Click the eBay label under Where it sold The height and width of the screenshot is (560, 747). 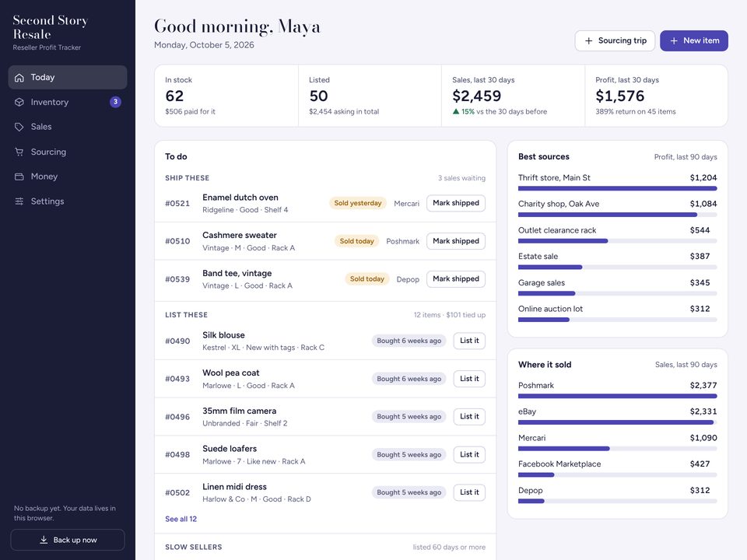pos(527,411)
